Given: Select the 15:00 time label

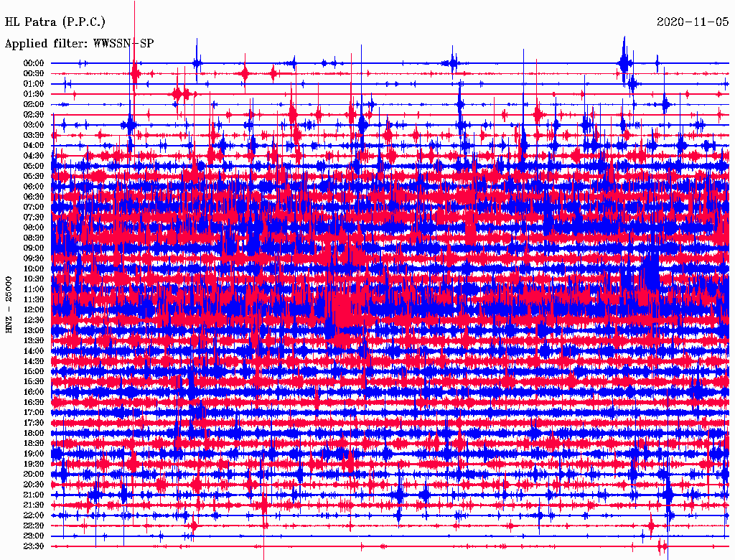Looking at the screenshot, I should click(x=34, y=371).
